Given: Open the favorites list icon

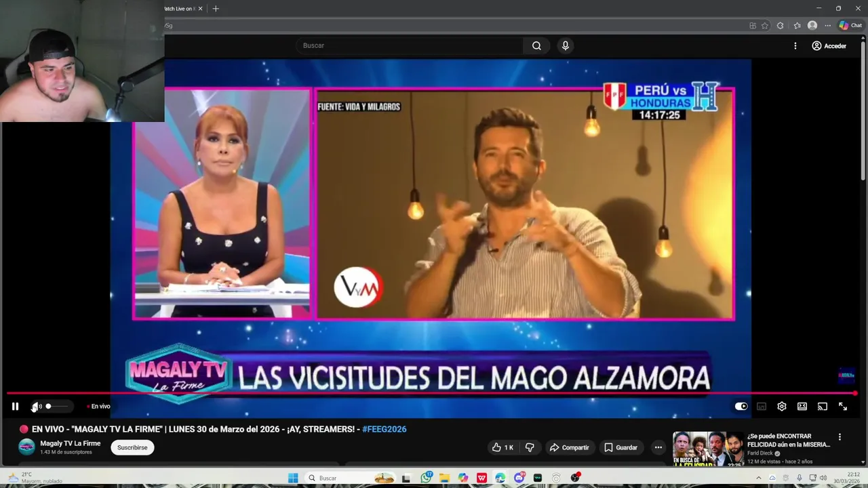Looking at the screenshot, I should [797, 26].
